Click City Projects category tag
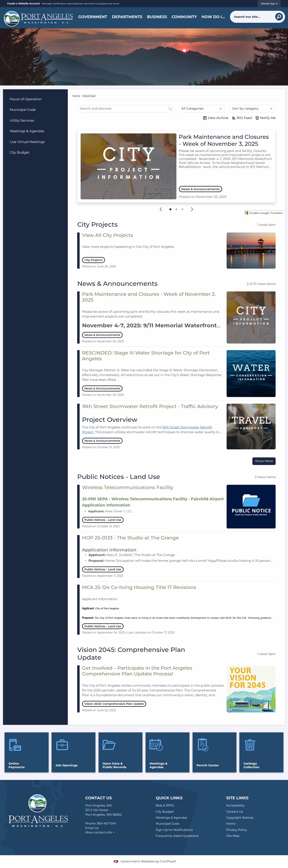Viewport: 288px width, 868px height. coord(93,260)
